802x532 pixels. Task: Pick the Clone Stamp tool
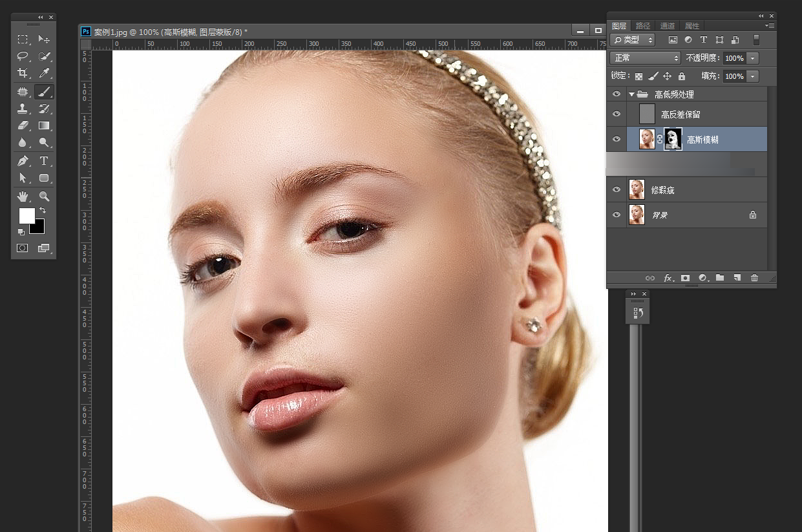click(23, 109)
